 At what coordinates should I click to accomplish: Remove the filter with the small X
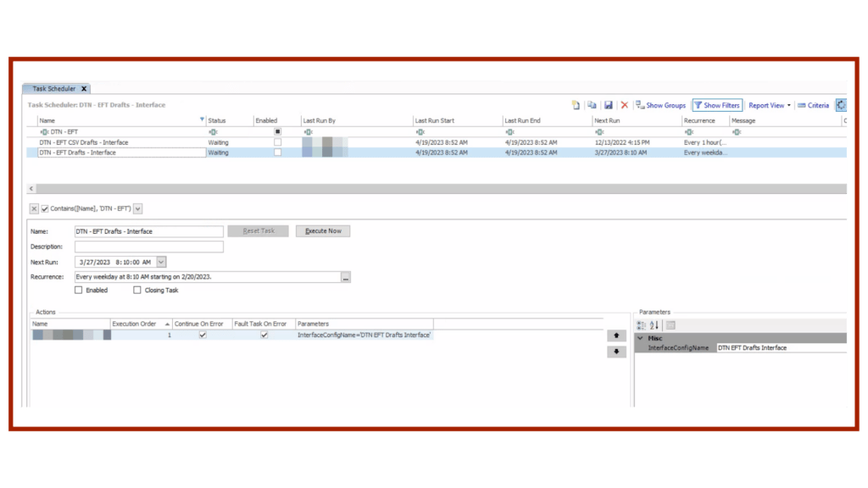(x=34, y=208)
